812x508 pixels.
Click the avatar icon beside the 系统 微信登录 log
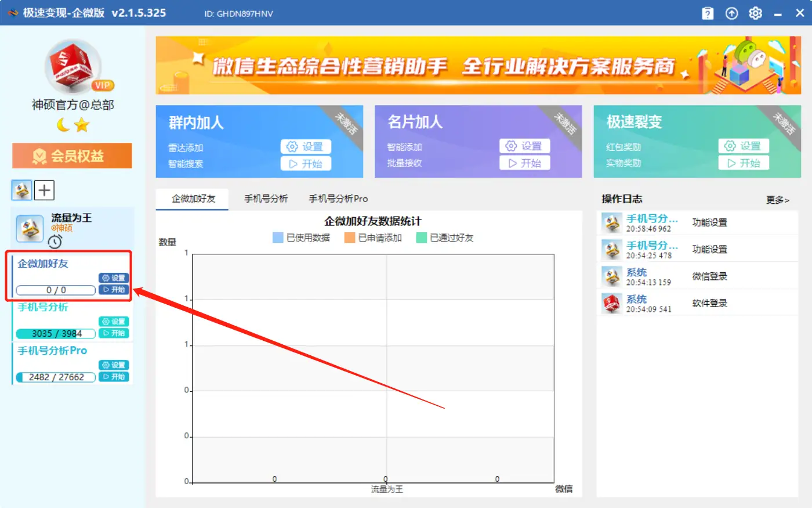click(611, 276)
